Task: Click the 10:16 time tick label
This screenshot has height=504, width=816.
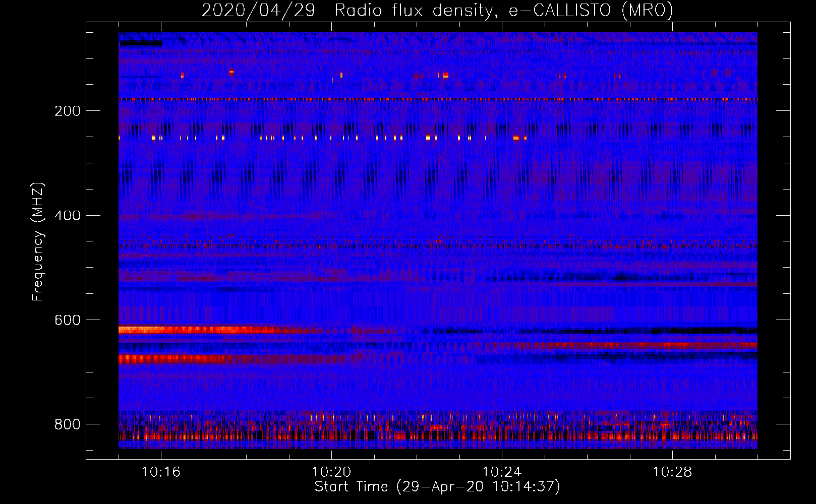Action: tap(161, 472)
